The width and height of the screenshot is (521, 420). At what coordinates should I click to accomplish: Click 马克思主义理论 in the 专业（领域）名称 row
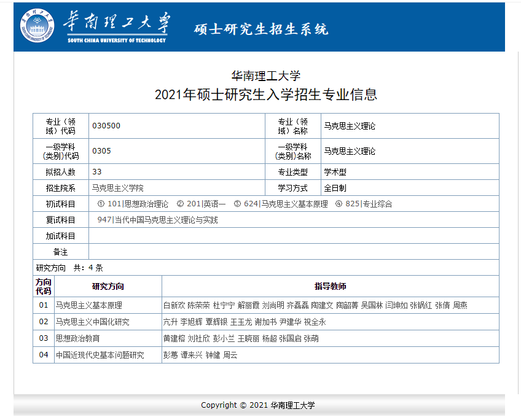[x=350, y=126]
